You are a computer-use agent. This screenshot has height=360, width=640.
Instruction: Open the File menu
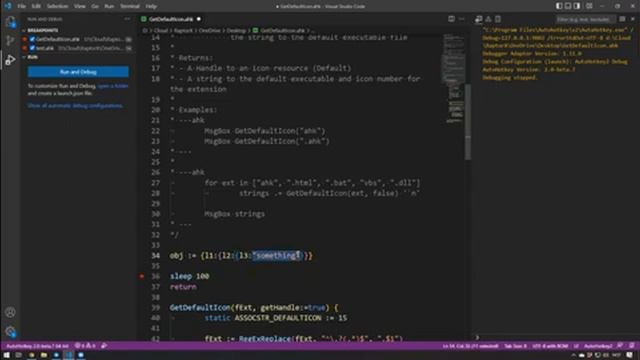[21, 6]
